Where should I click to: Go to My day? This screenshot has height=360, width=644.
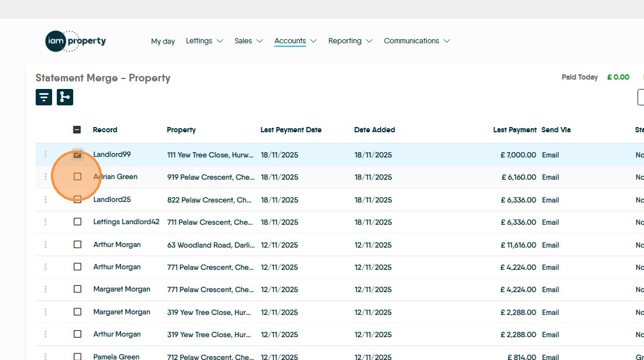pos(163,41)
